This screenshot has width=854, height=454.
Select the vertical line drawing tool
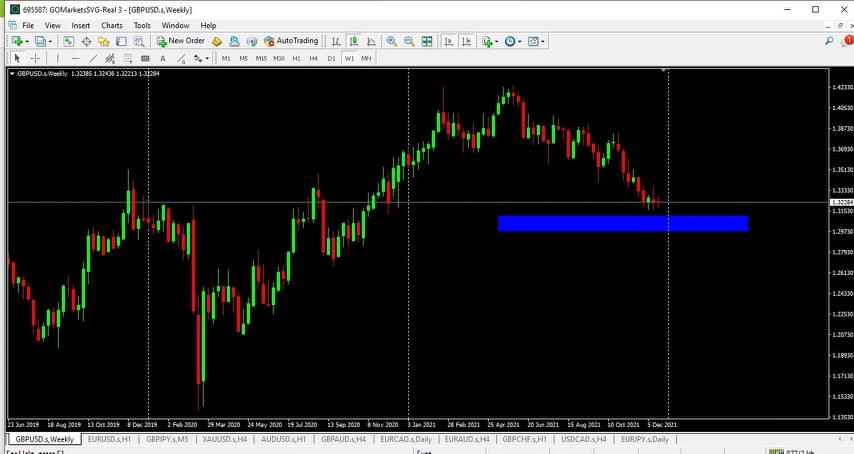point(57,58)
